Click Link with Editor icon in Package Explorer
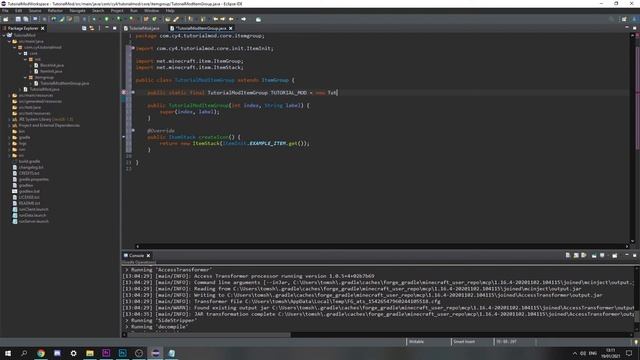The image size is (640, 360). (92, 28)
